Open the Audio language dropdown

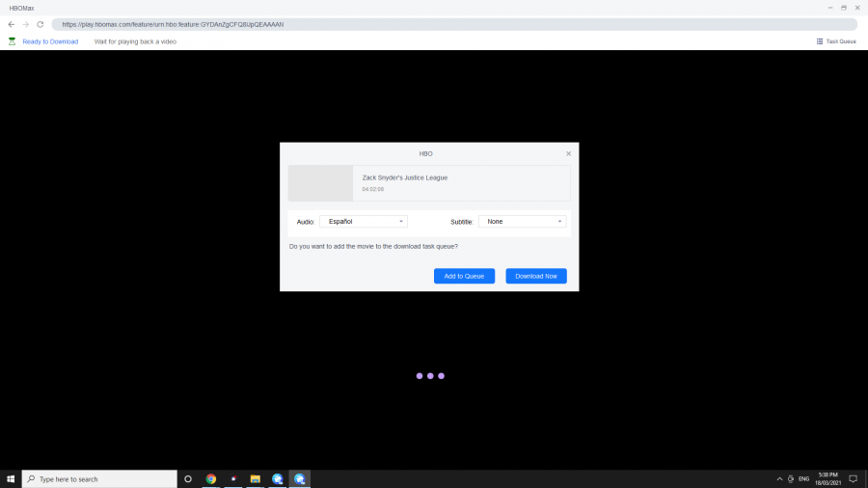pyautogui.click(x=364, y=221)
